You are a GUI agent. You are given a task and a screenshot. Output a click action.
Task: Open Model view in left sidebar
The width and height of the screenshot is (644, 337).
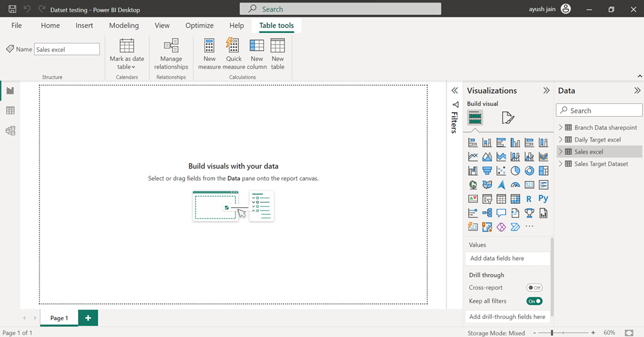[10, 130]
